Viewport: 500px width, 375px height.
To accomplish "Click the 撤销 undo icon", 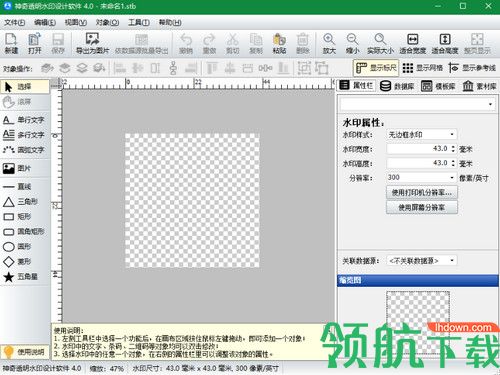I will coord(186,43).
